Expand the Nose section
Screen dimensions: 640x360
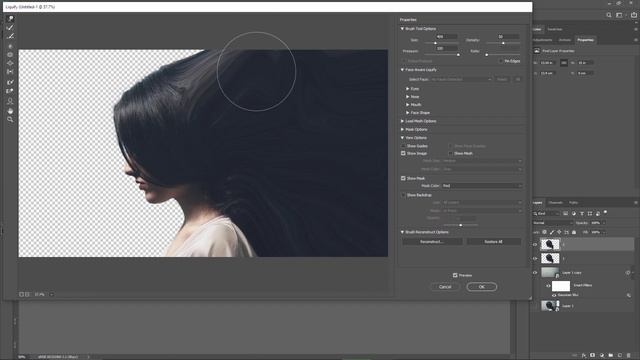407,97
